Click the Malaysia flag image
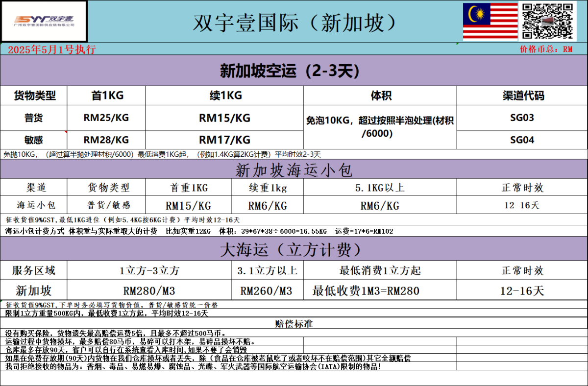Viewport: 588px width, 386px height. click(x=490, y=21)
